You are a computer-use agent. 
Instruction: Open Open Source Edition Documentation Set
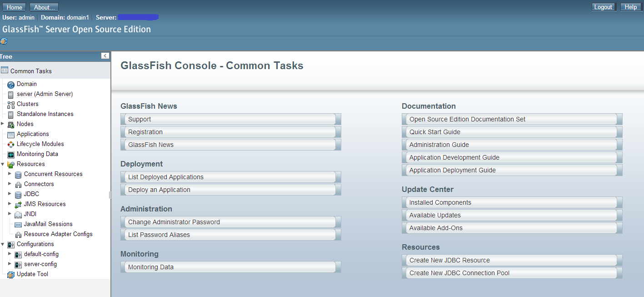coord(512,119)
